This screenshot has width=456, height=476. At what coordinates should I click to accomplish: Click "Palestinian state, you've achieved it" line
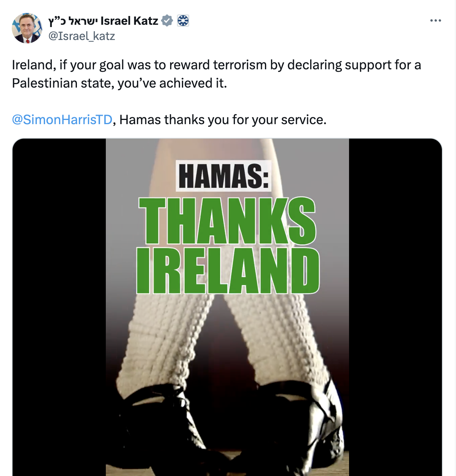119,83
